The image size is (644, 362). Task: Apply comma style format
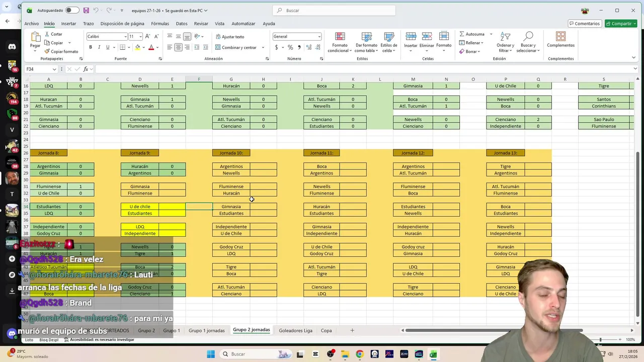tap(299, 47)
